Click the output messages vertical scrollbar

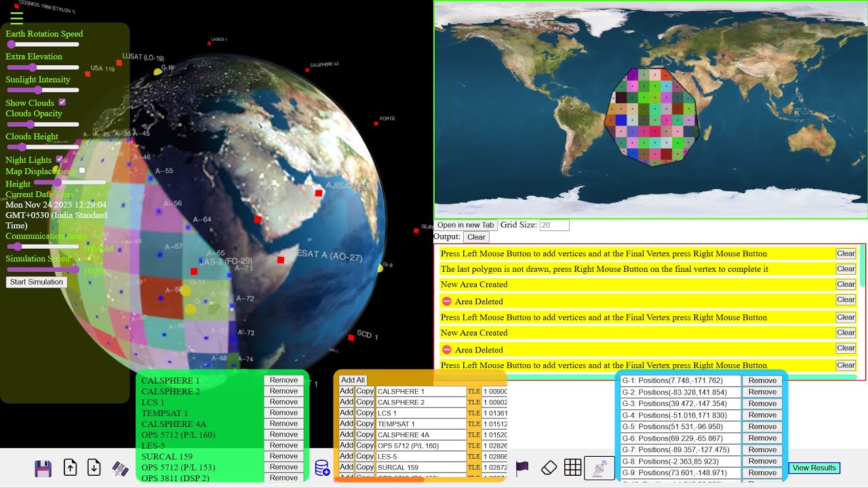(863, 266)
